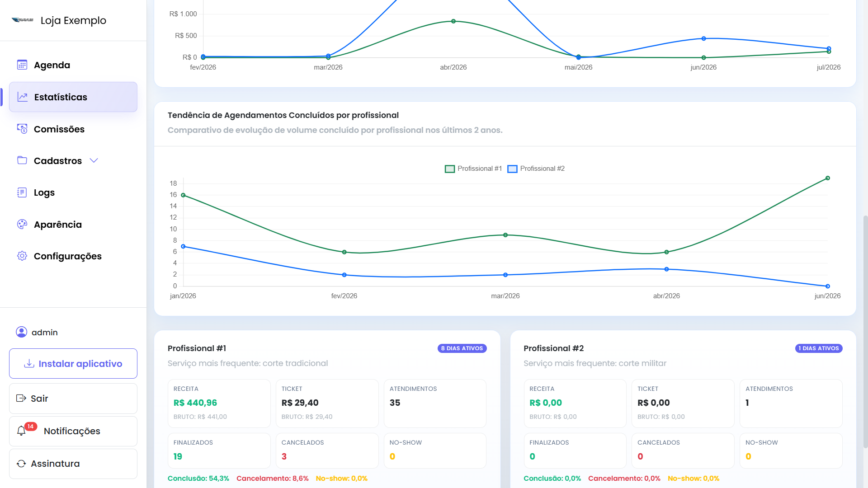The height and width of the screenshot is (488, 868).
Task: Click the Sair logout arrow icon
Action: point(21,398)
